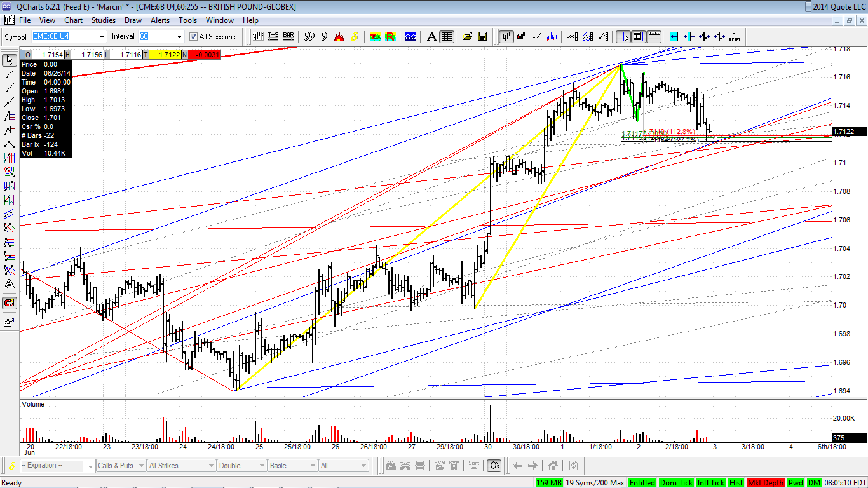Screen dimensions: 868x488
Task: Click the 1 RESET zoom button
Action: tap(735, 36)
